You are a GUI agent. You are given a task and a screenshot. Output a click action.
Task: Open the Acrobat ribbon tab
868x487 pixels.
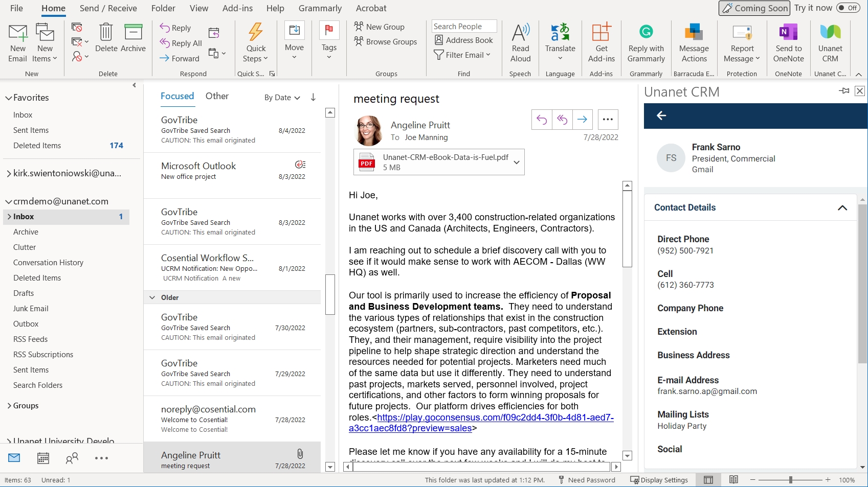pos(371,8)
